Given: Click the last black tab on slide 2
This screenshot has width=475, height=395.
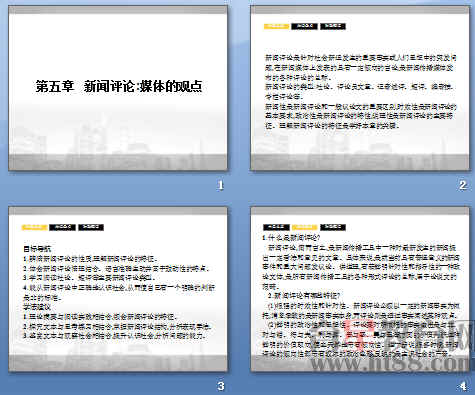Looking at the screenshot, I should tap(333, 26).
